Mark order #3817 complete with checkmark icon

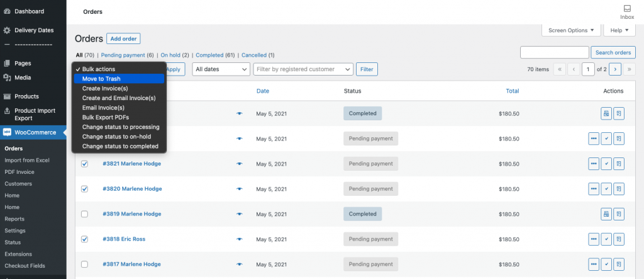tap(606, 264)
